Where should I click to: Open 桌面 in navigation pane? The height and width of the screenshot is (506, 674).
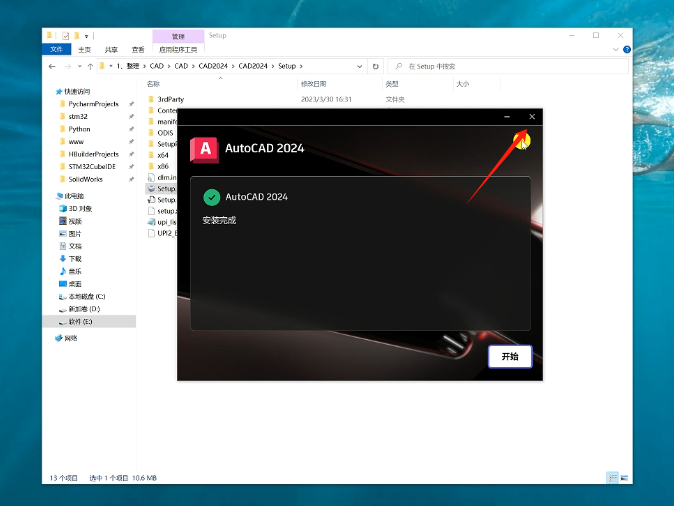pos(75,284)
